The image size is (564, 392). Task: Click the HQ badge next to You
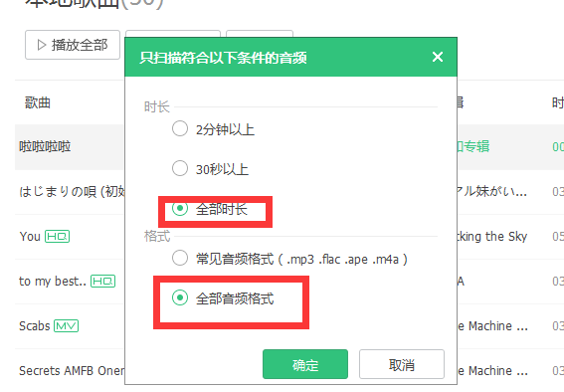[57, 236]
